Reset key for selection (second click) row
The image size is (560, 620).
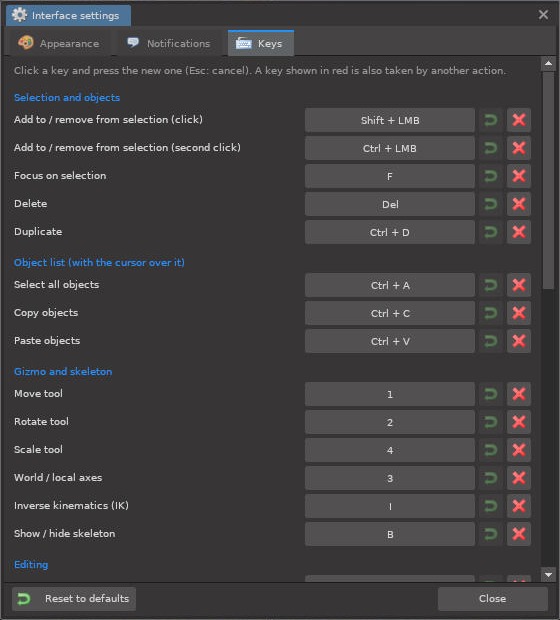point(491,148)
